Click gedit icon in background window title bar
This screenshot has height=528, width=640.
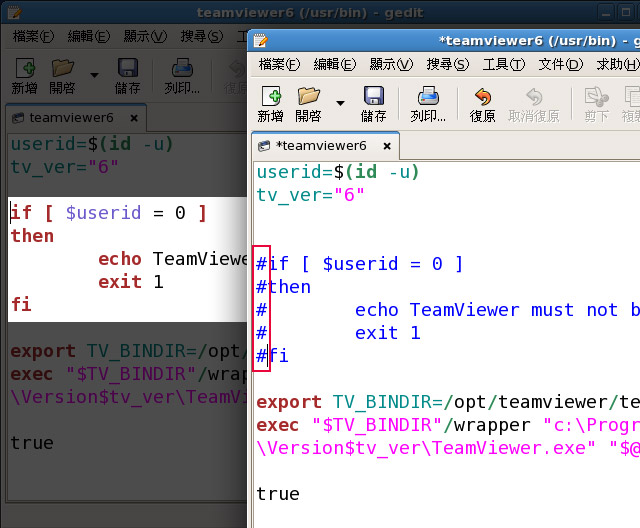[x=14, y=13]
